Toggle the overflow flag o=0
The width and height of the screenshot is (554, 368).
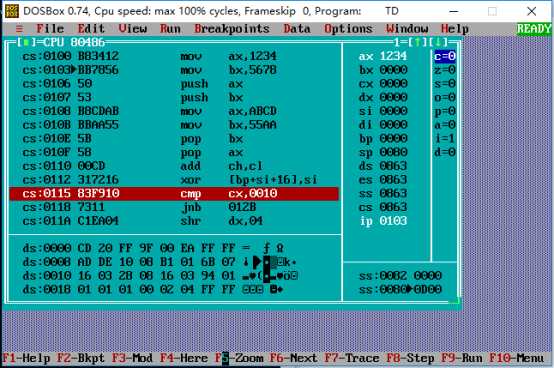[x=445, y=97]
